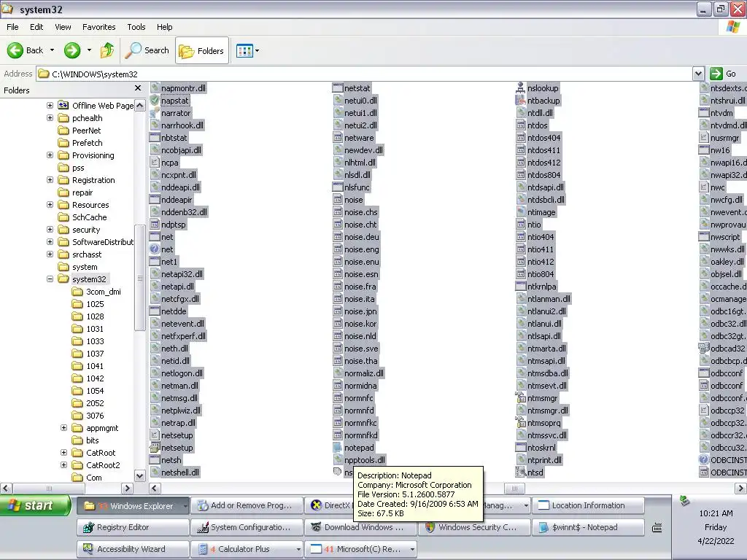
Task: Select the netsetup file with setup icon
Action: click(x=155, y=448)
